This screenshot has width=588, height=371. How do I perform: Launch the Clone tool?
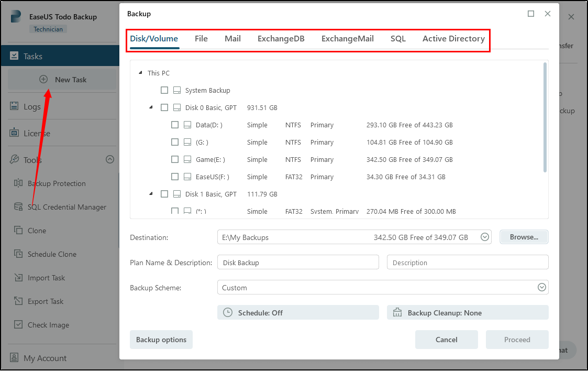[37, 231]
